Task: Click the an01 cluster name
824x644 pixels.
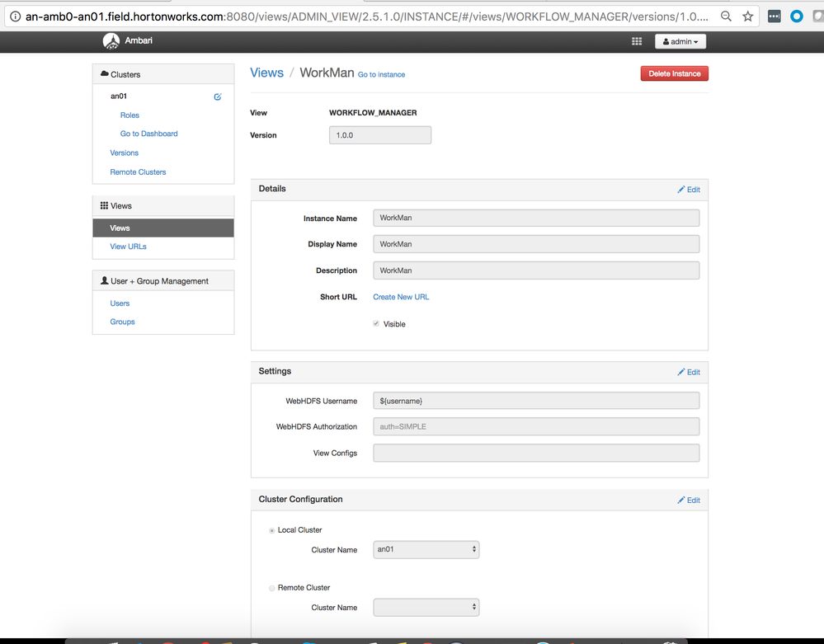Action: 119,96
